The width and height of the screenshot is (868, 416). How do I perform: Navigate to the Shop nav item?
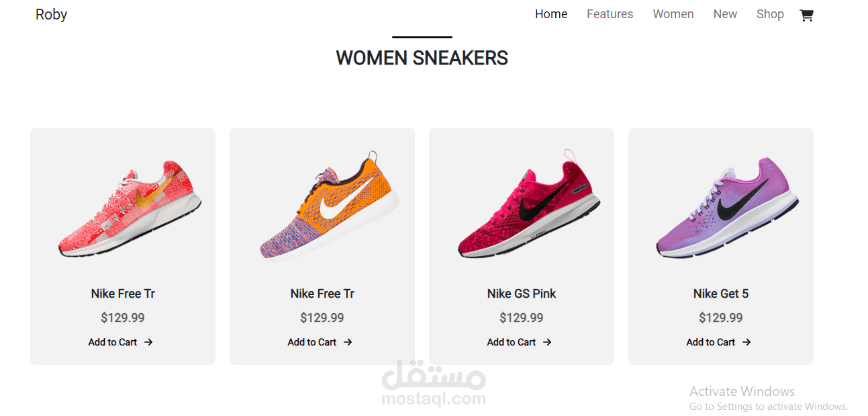[770, 14]
